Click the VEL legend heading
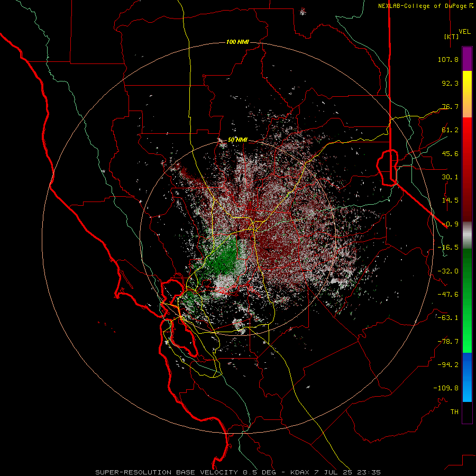The width and height of the screenshot is (476, 476). (464, 31)
